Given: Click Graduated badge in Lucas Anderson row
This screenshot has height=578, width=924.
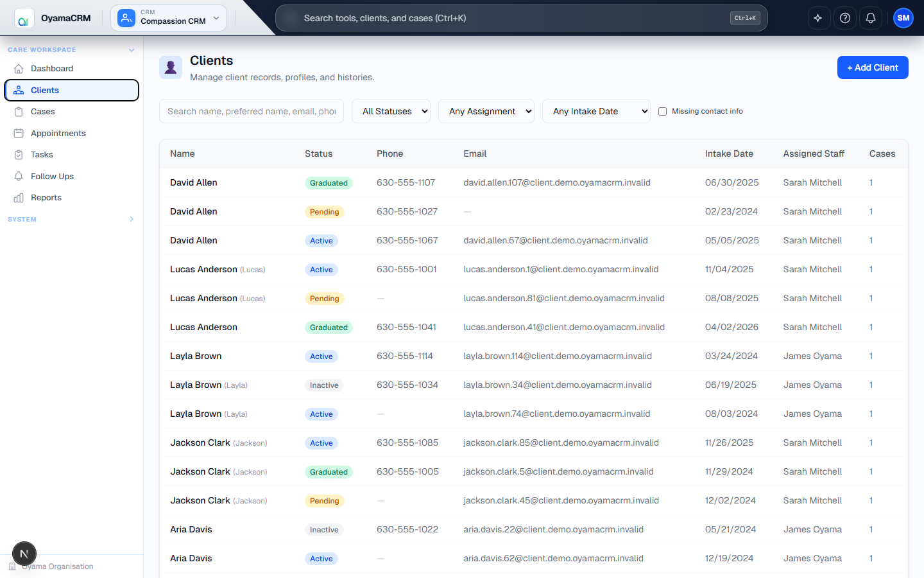Looking at the screenshot, I should pos(329,328).
